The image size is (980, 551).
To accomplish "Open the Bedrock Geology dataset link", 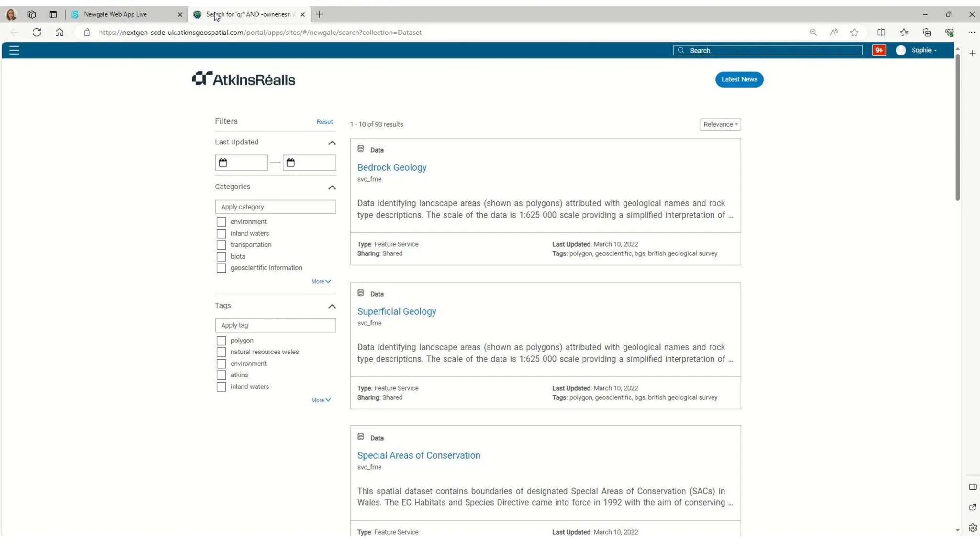I will tap(391, 167).
